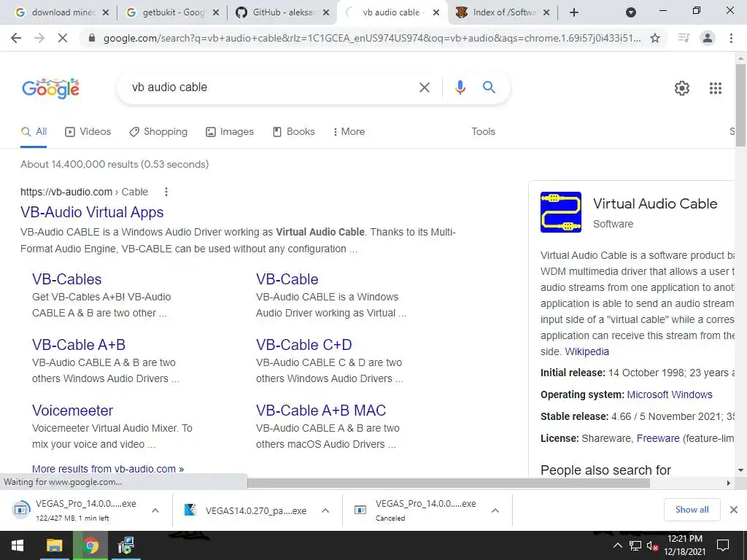The width and height of the screenshot is (747, 560).
Task: Click the Virtual Audio Cable logo thumbnail
Action: [x=561, y=212]
